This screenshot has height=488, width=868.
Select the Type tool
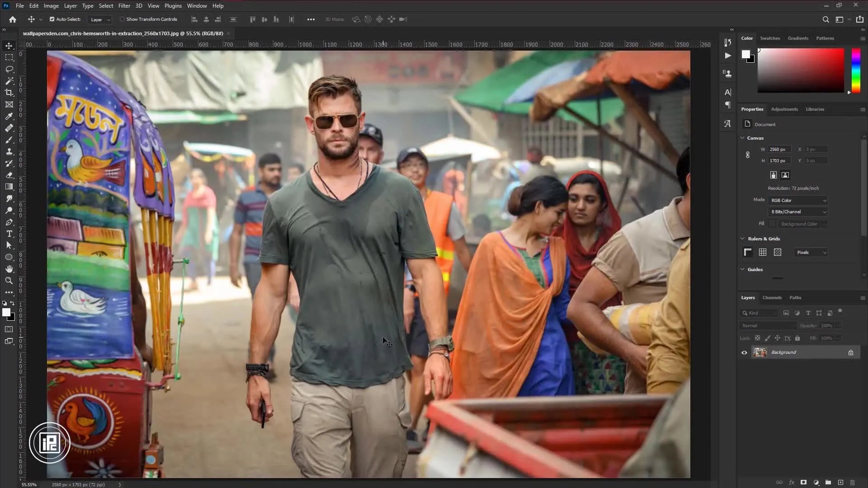pos(9,234)
